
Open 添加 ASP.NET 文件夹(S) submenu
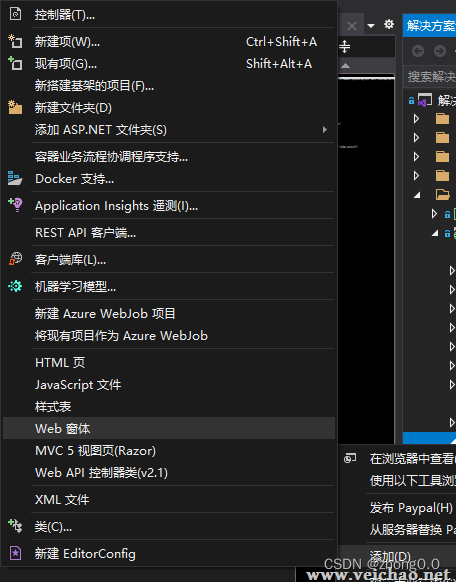(169, 130)
